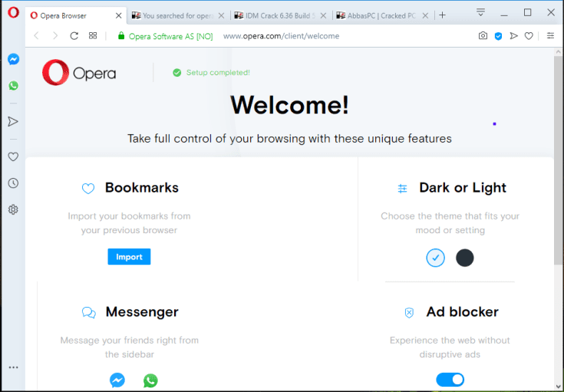Click the 'Dark or Light' heading

pos(463,188)
